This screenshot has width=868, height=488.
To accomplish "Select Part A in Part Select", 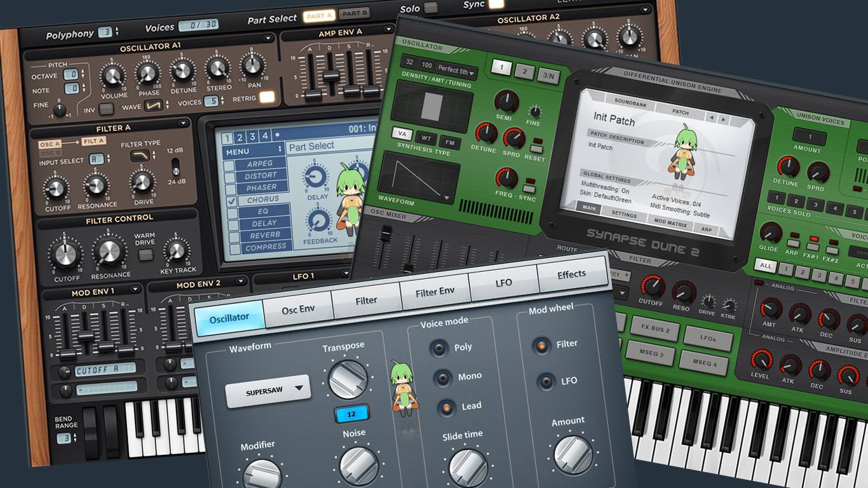I will [318, 16].
